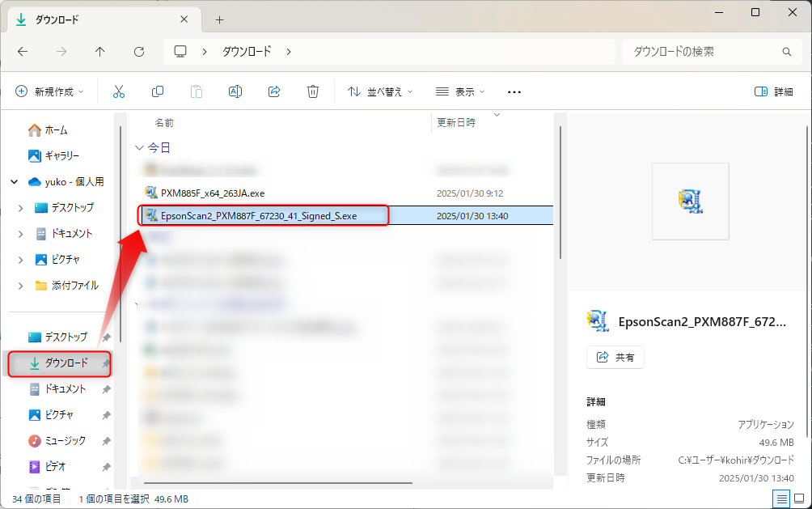
Task: Click the 共有 button in details pane
Action: (615, 357)
